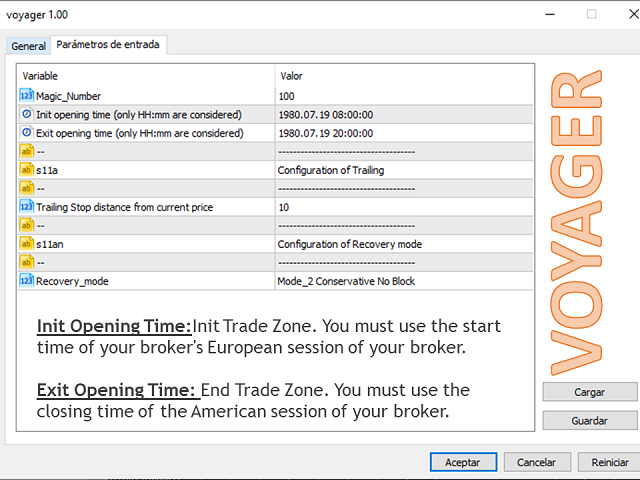Image resolution: width=640 pixels, height=480 pixels.
Task: Click the string icon in separator row below s11an
Action: tap(27, 262)
